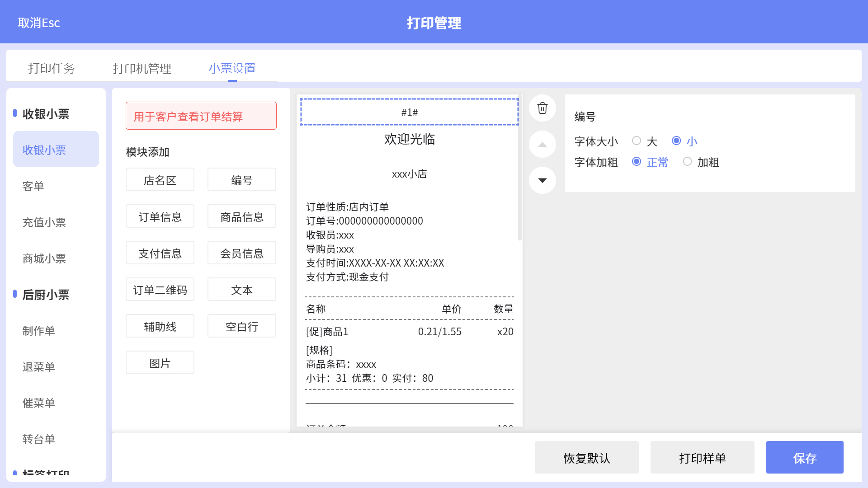Select 收银小票 item in sidebar
This screenshot has width=868, height=488.
[x=56, y=149]
